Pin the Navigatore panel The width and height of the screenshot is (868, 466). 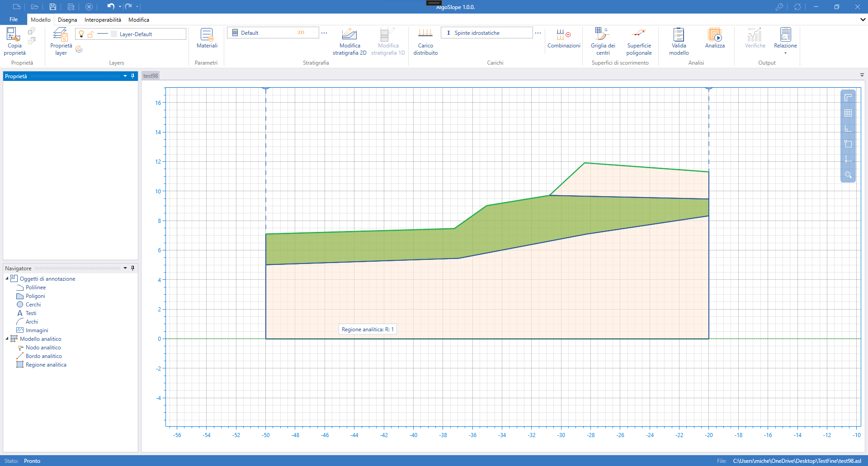[132, 268]
